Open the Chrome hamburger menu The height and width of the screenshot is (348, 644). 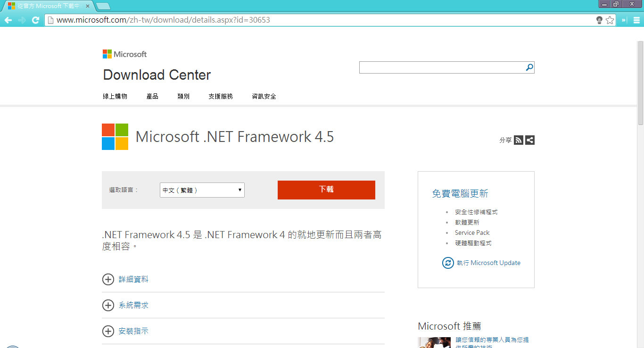tap(636, 20)
